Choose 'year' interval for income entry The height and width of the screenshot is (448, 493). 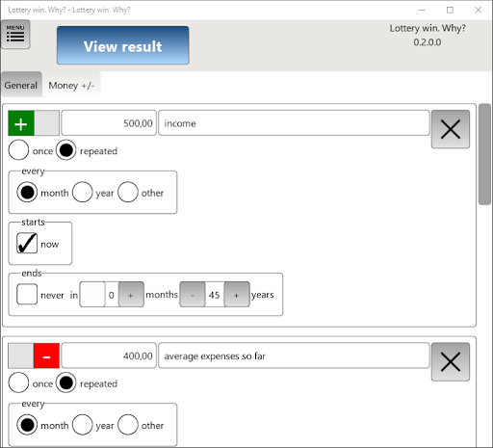83,192
